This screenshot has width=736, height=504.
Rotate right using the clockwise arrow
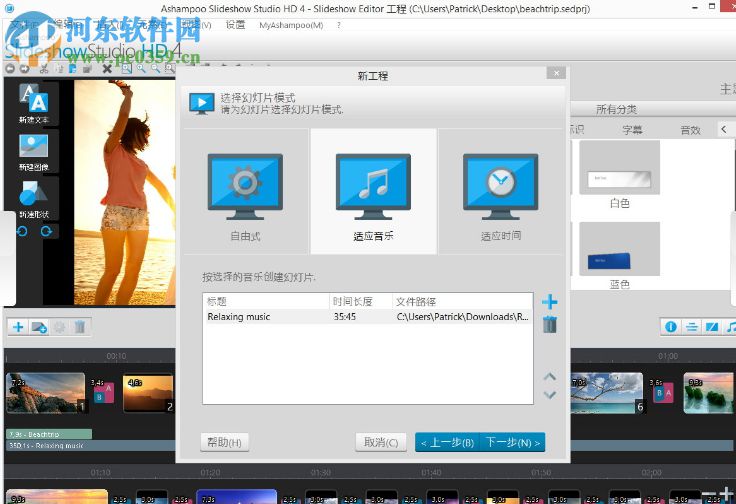click(x=46, y=231)
